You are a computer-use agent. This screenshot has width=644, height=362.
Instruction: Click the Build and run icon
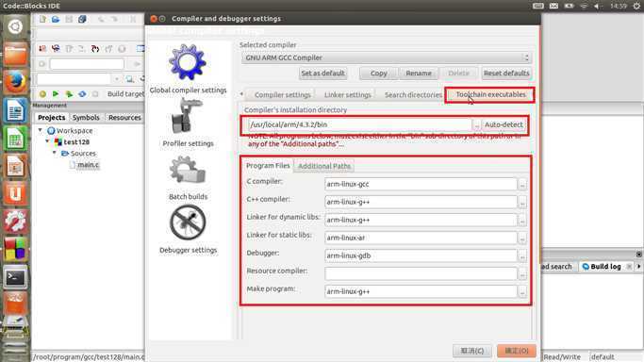click(x=69, y=94)
